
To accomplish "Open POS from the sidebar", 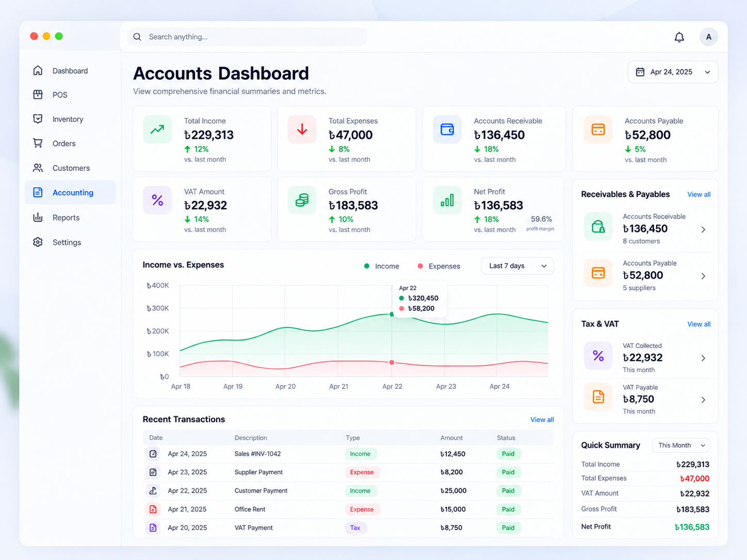I will (x=70, y=95).
